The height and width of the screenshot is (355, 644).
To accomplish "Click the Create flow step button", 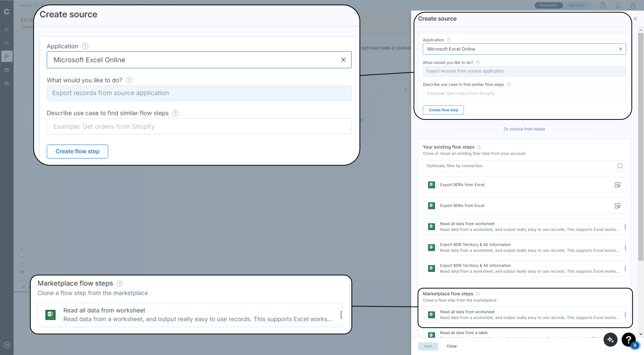I will [x=443, y=110].
